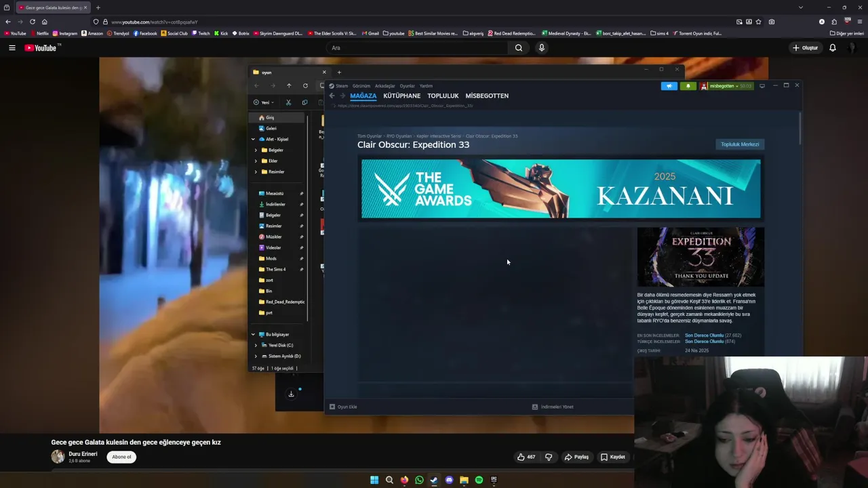Switch to Steam TOPLULUK tab

point(443,96)
